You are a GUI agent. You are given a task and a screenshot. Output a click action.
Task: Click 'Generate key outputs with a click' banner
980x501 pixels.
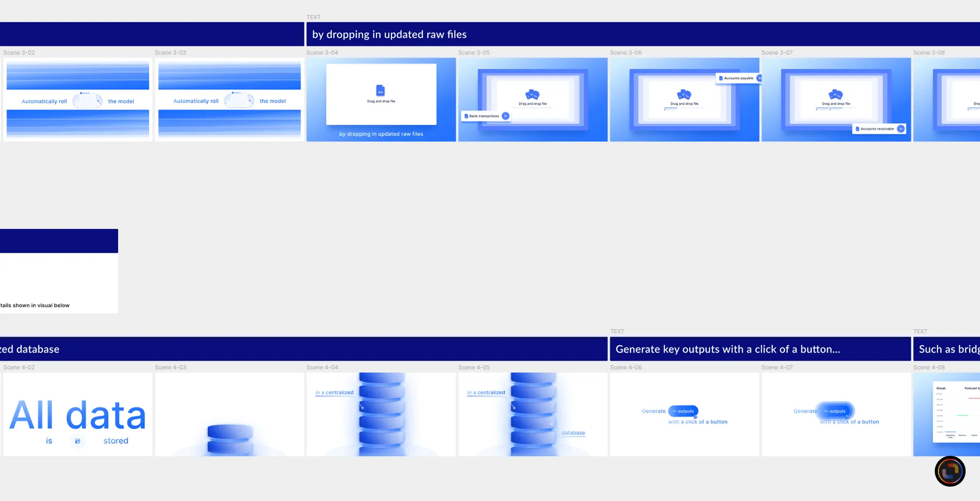tap(760, 349)
